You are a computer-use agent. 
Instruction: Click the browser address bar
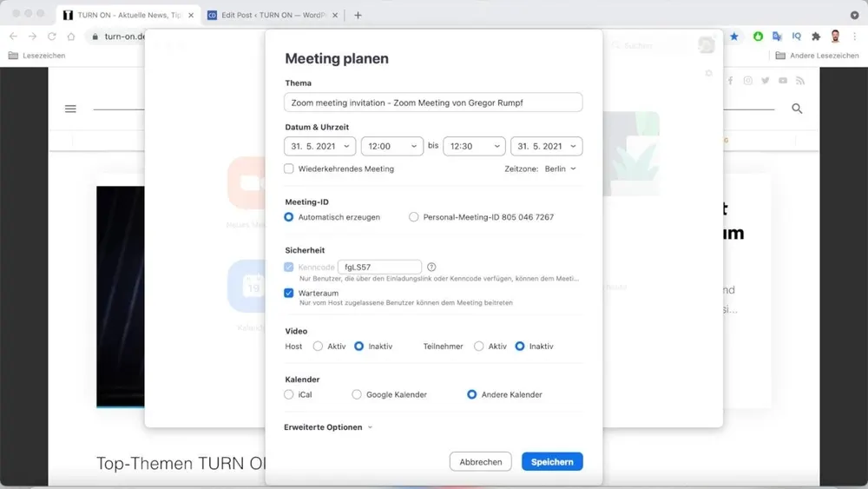coord(124,36)
